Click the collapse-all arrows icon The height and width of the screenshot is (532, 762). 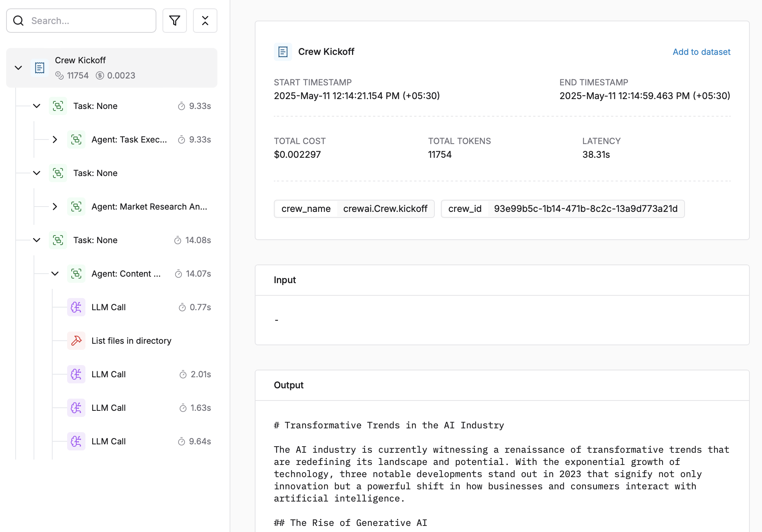tap(205, 21)
